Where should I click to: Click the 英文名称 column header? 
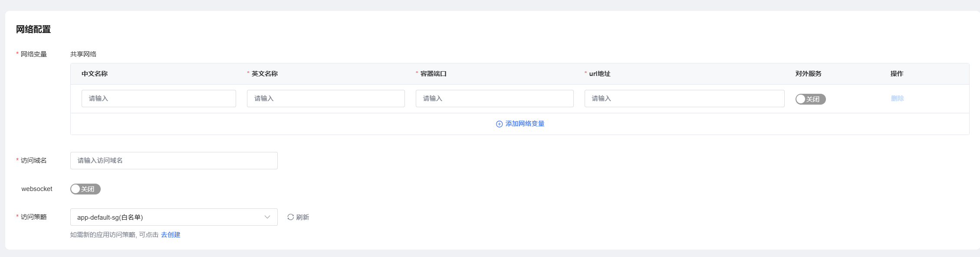264,74
